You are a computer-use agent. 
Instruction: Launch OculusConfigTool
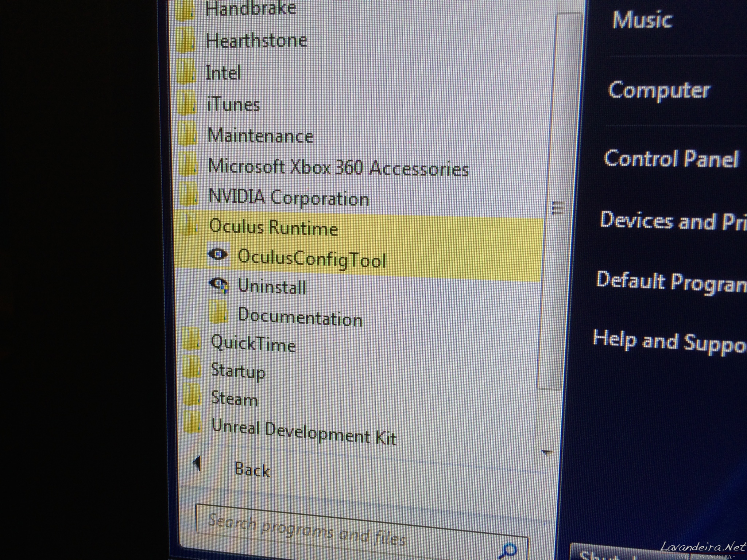tap(311, 258)
